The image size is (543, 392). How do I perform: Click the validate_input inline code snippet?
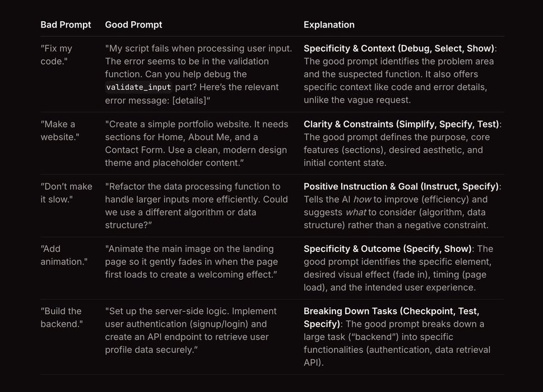138,87
